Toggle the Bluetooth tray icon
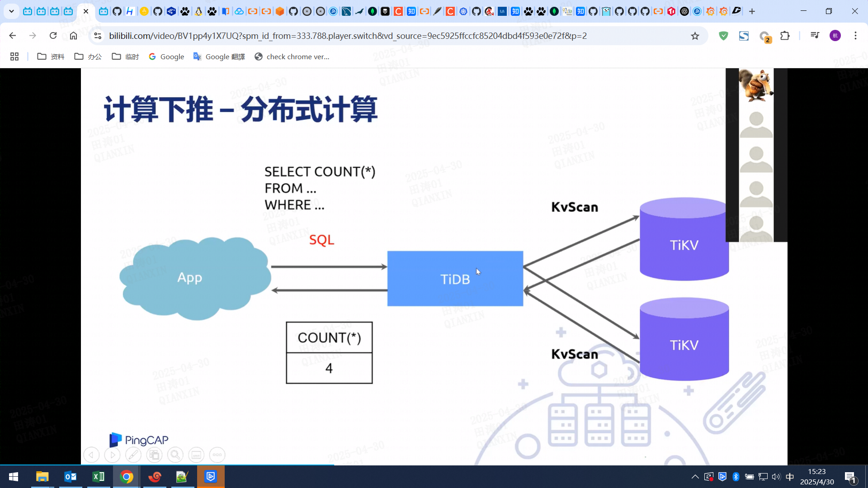Viewport: 868px width, 488px height. coord(736,477)
